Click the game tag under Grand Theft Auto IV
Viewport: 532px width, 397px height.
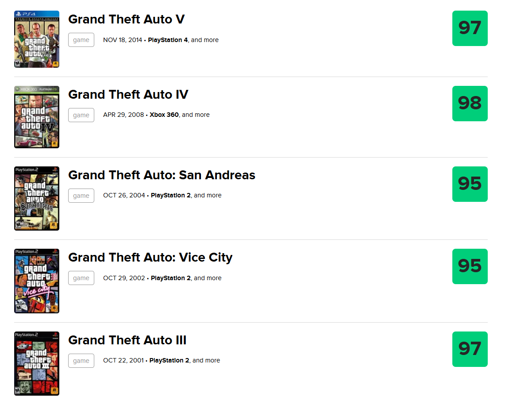[81, 115]
